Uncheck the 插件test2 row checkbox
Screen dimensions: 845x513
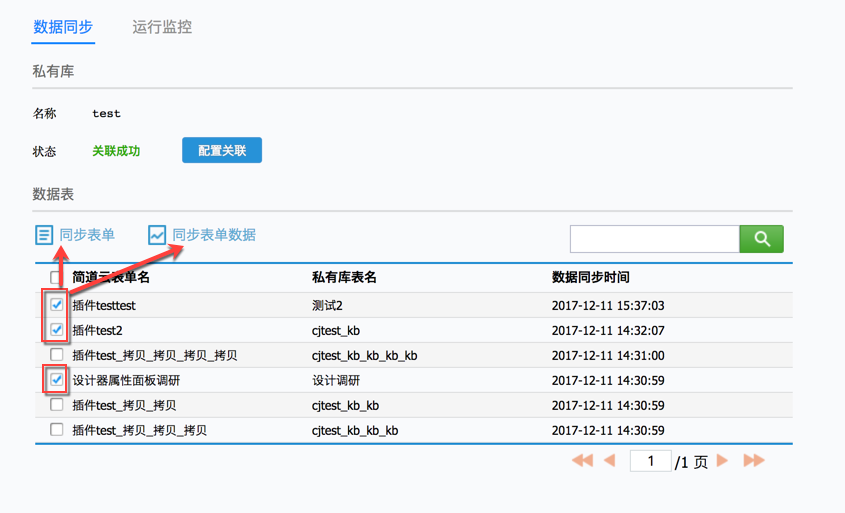click(x=57, y=330)
